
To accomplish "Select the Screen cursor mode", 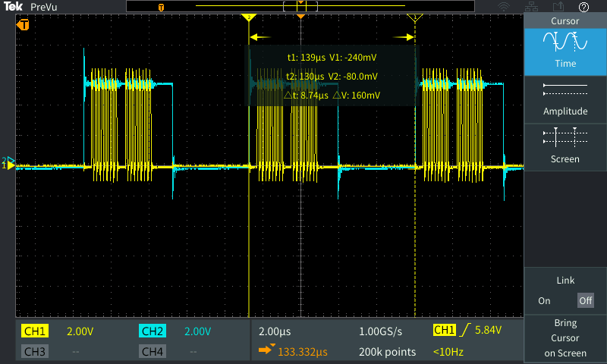I will [565, 147].
